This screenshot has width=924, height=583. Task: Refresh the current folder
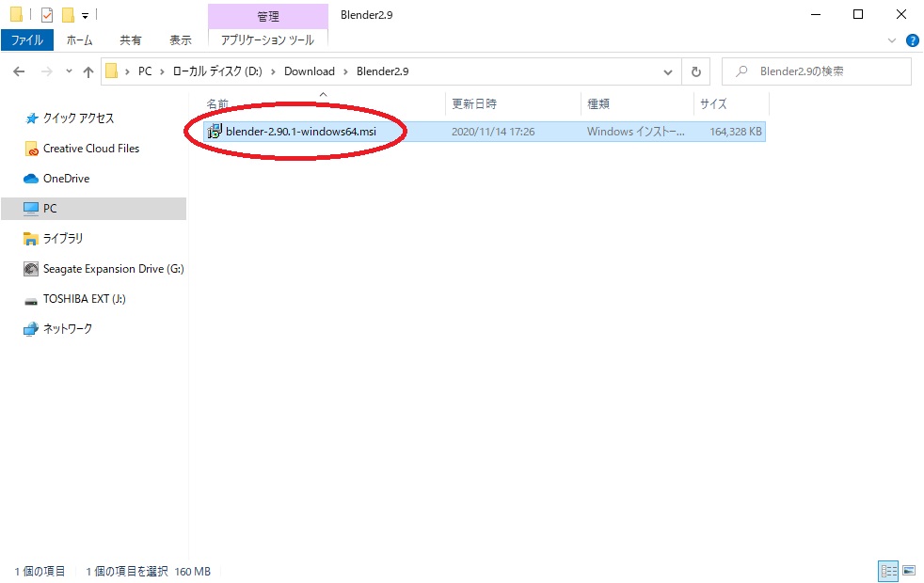point(696,71)
